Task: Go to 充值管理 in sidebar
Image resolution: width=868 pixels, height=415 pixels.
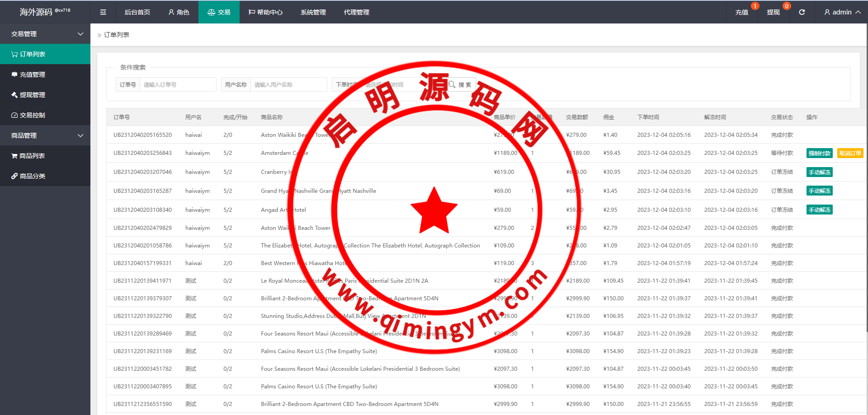Action: [x=45, y=75]
